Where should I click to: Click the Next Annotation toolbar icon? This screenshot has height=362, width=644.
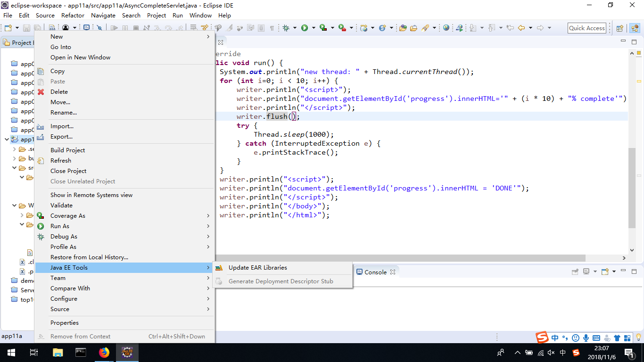tap(473, 28)
